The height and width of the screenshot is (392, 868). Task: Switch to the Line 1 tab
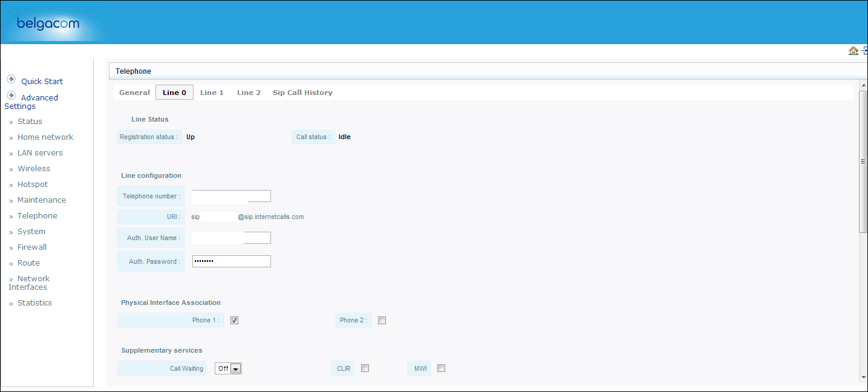pyautogui.click(x=212, y=93)
